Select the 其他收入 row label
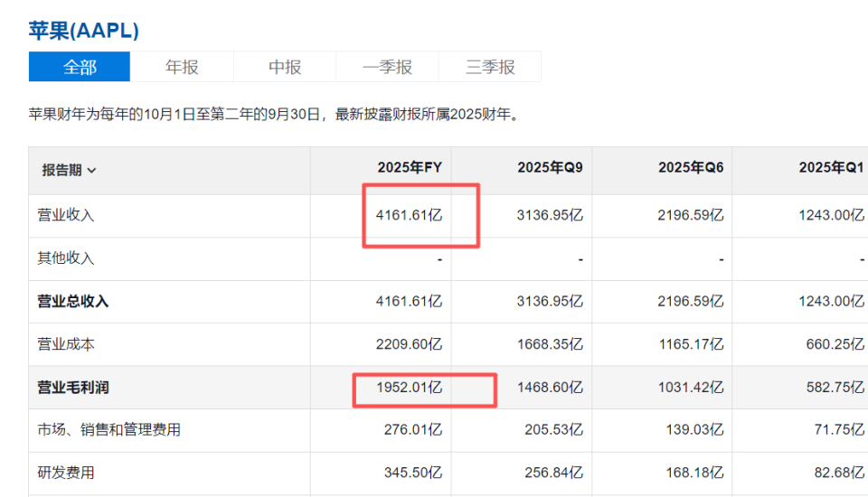This screenshot has height=497, width=868. point(66,258)
